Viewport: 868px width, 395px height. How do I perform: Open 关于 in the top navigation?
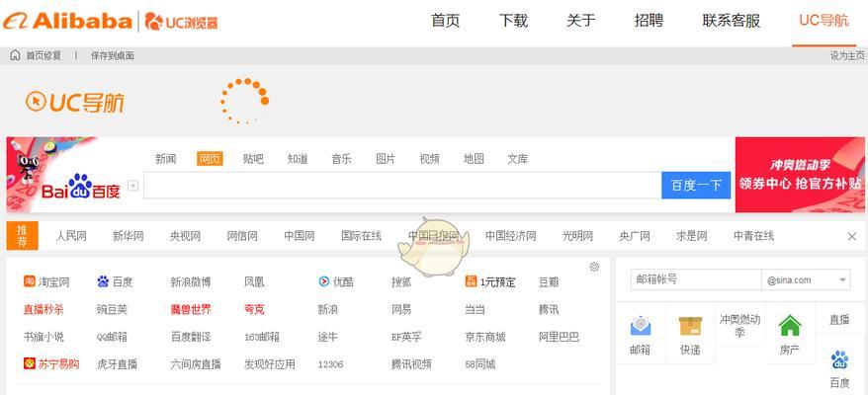580,21
